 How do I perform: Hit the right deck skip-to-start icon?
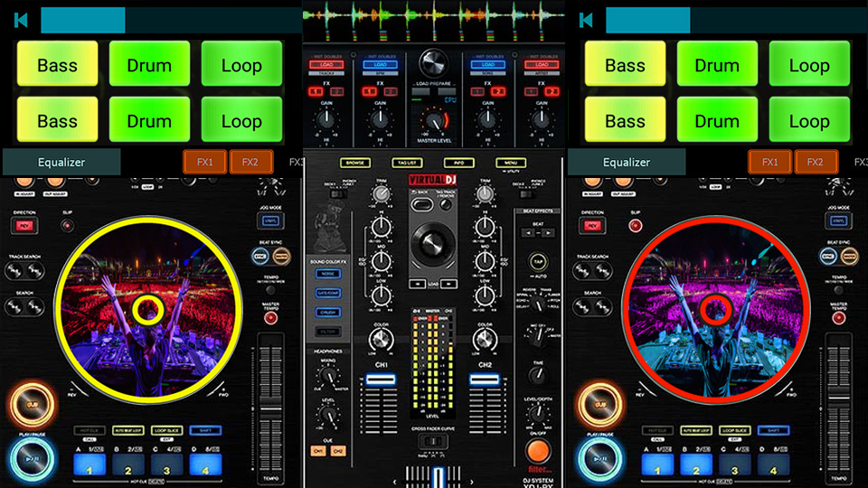[x=586, y=21]
